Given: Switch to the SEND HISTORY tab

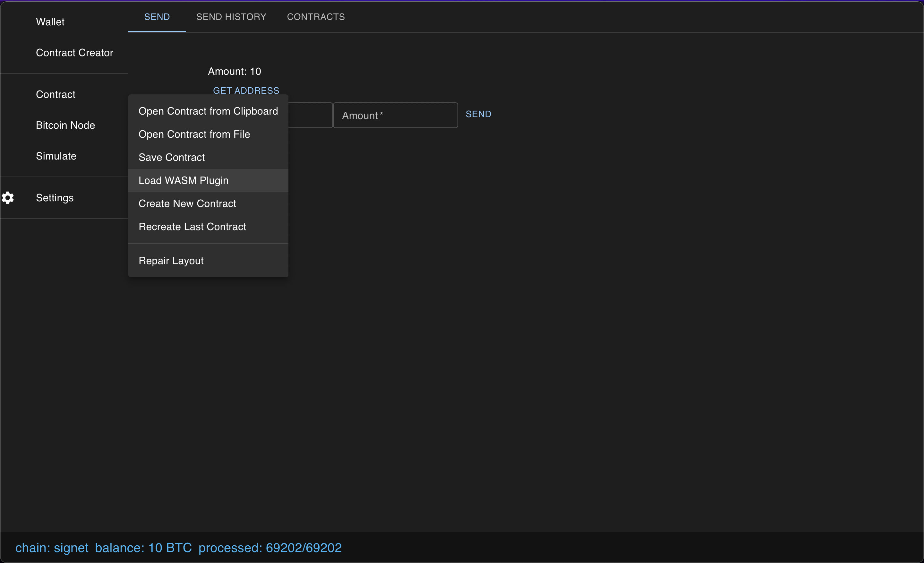Looking at the screenshot, I should 231,16.
